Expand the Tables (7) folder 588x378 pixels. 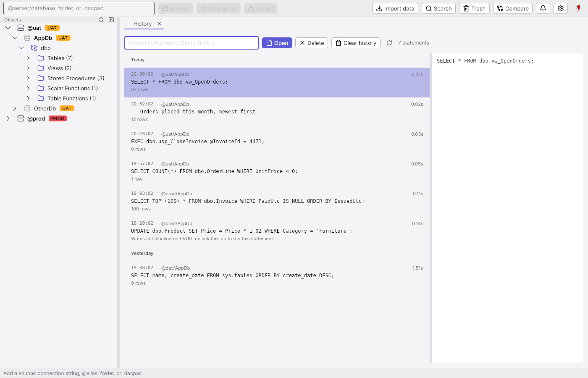pos(28,58)
